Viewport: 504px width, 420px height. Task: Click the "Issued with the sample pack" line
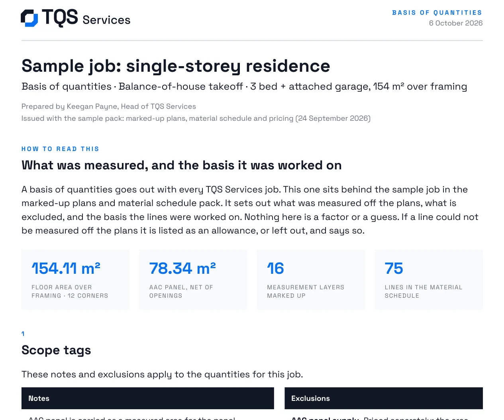[x=196, y=118]
